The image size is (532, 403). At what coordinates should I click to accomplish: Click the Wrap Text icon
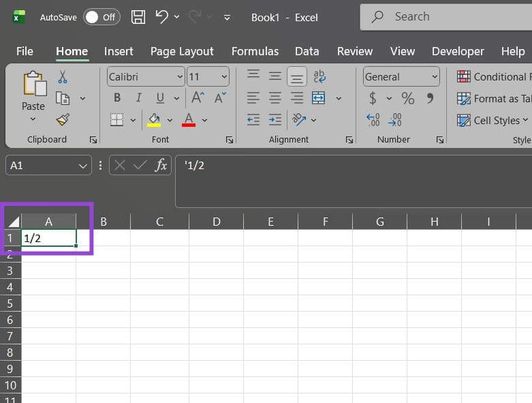[x=319, y=77]
